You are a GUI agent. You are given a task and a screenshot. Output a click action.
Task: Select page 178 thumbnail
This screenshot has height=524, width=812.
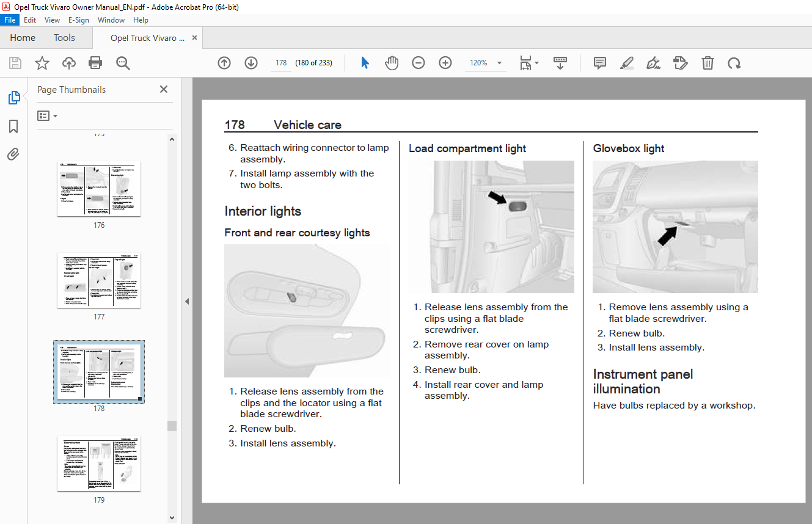tap(99, 372)
